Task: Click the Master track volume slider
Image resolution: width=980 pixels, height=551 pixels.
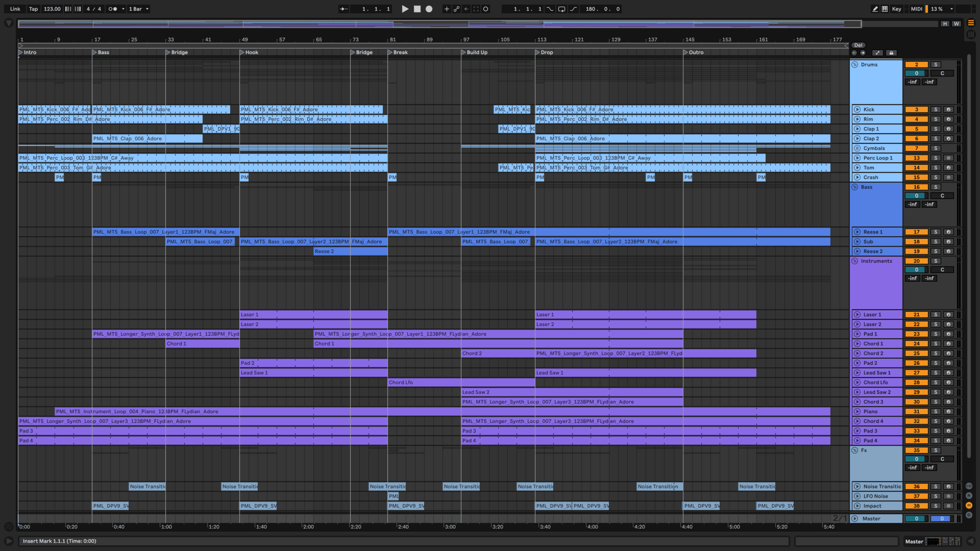Action: (x=916, y=518)
